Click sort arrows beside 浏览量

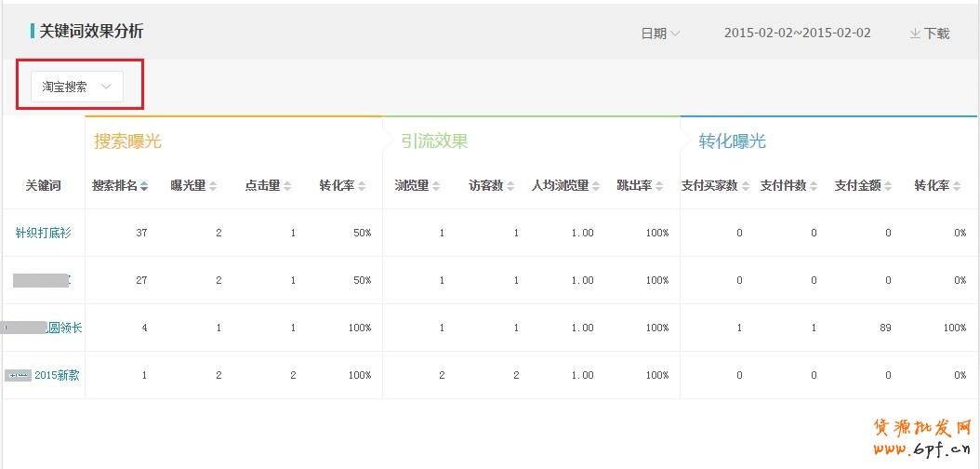(x=436, y=186)
